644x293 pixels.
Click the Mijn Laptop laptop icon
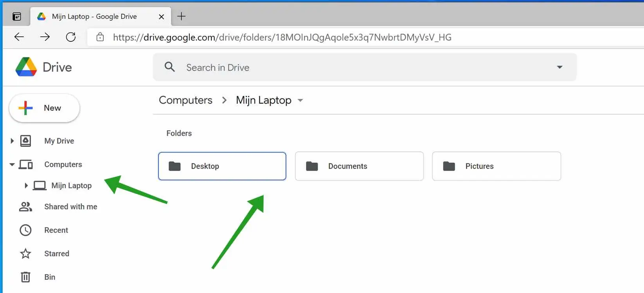click(40, 185)
